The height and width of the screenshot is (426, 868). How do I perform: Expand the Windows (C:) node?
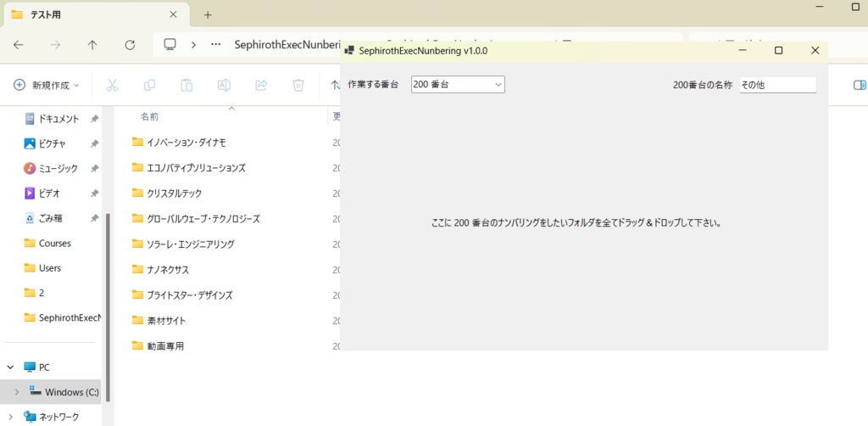pyautogui.click(x=17, y=392)
